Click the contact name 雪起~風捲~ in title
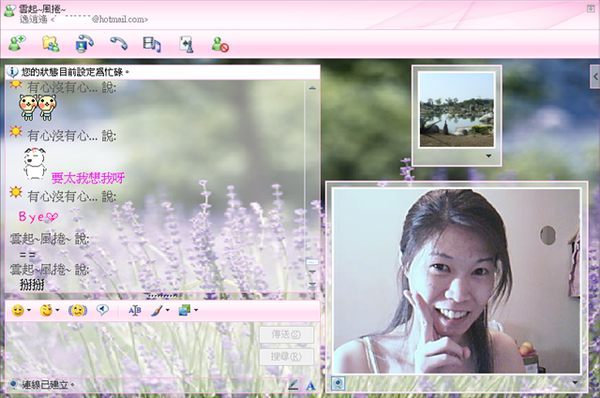Screen dimensions: 600x398 [x=42, y=9]
